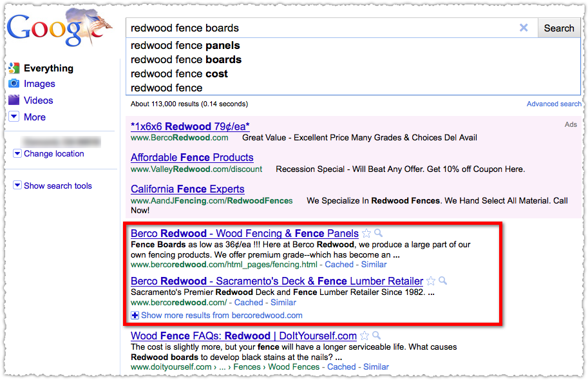Expand the More dropdown arrow
588x380 pixels.
[x=14, y=117]
